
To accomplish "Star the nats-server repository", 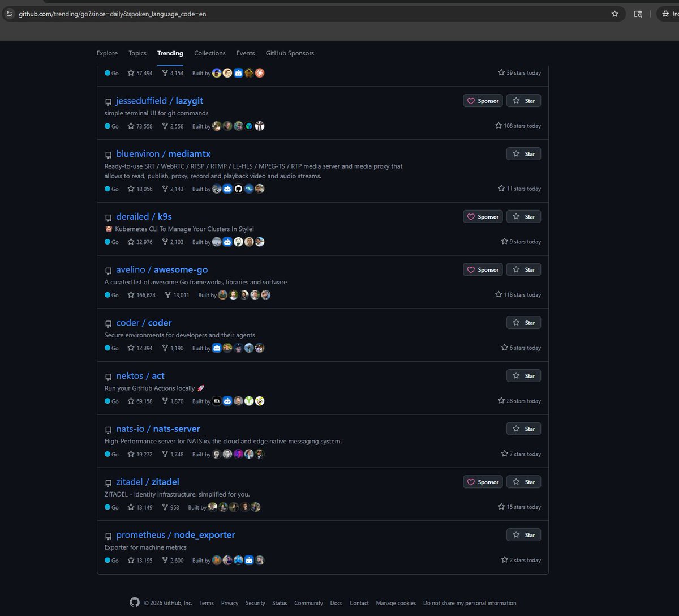I will click(523, 429).
